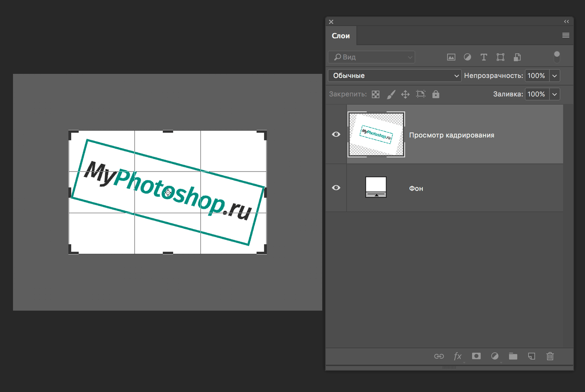Click the adjustment layer filter icon
The width and height of the screenshot is (585, 392).
467,57
